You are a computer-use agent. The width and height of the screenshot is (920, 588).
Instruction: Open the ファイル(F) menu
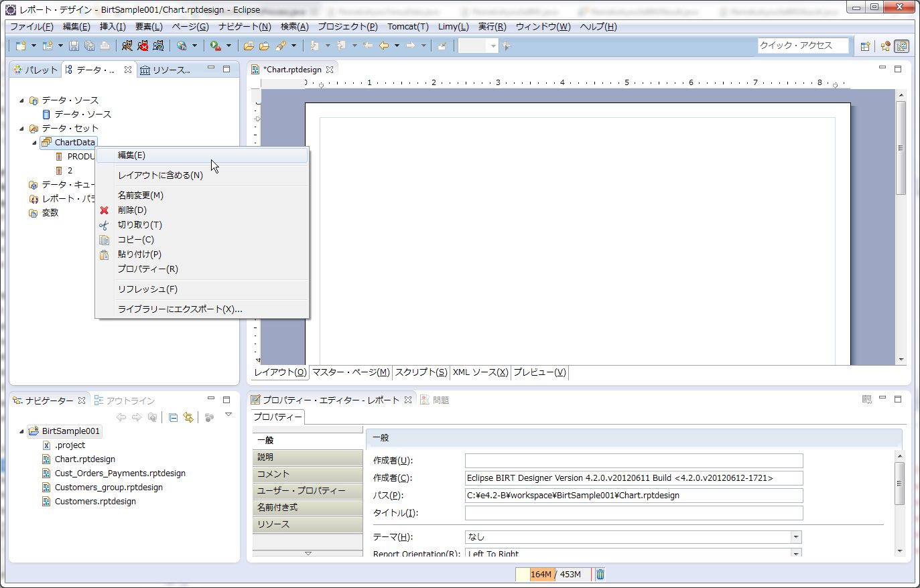[x=31, y=27]
